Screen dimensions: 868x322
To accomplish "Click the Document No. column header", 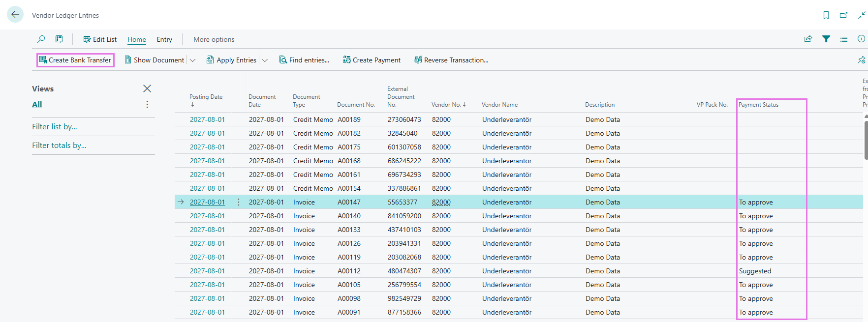I will click(x=356, y=105).
